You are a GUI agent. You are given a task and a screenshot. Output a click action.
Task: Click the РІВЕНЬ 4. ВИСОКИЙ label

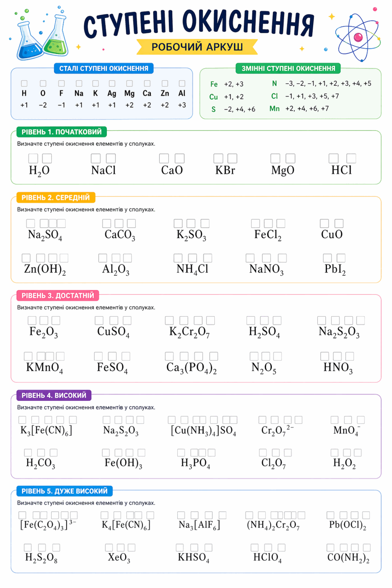point(54,395)
